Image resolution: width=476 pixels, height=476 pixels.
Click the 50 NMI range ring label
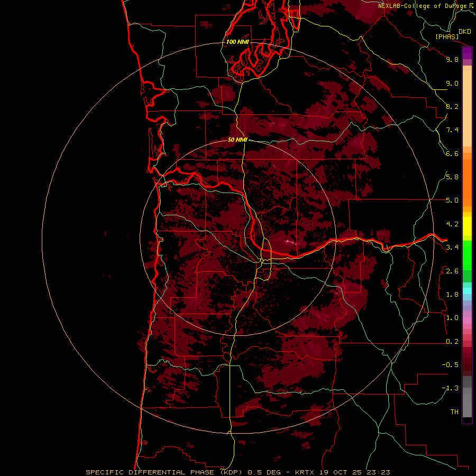coord(237,140)
